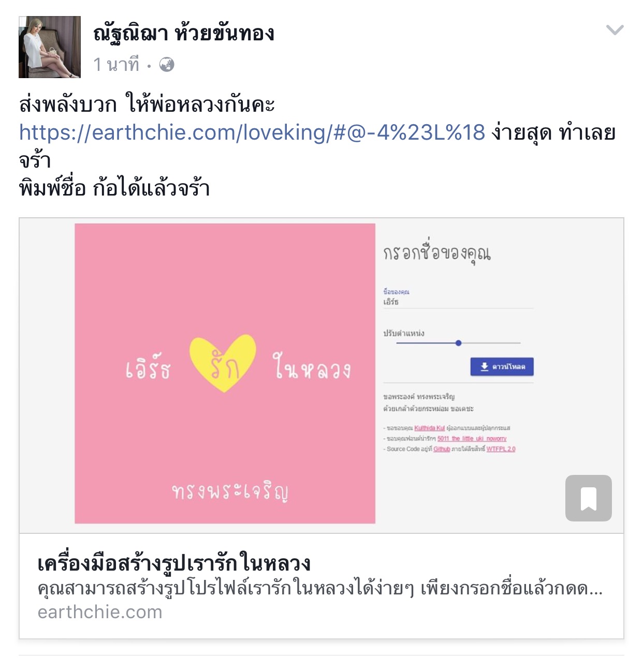Image resolution: width=643 pixels, height=672 pixels.
Task: Click the download arrow icon on button
Action: (x=485, y=367)
